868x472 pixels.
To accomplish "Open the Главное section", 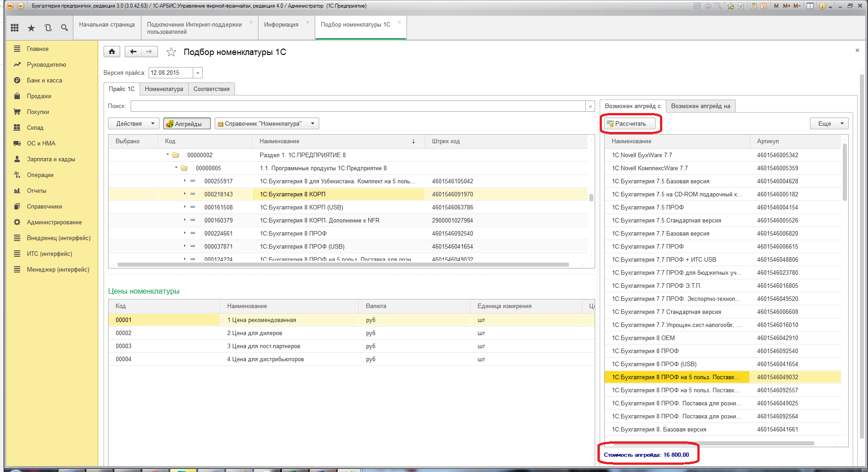I will pos(37,49).
